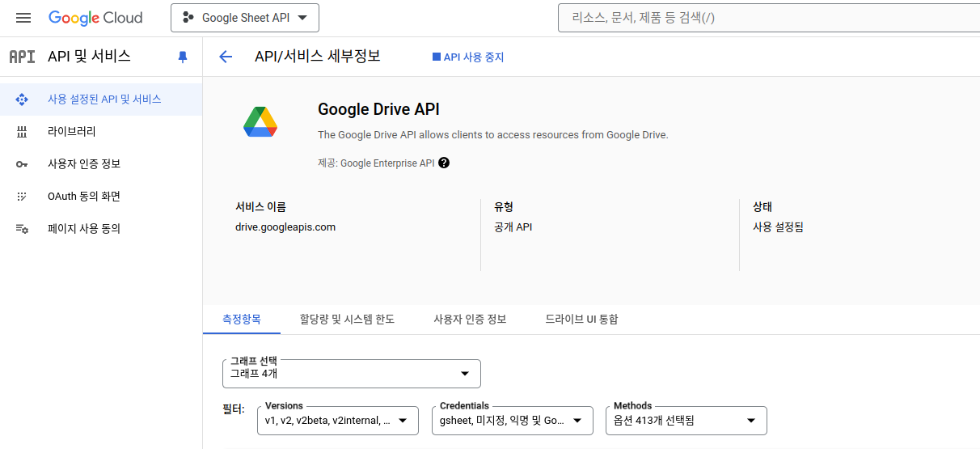Switch to the 사용자 인증 정보 tab
980x449 pixels.
(x=470, y=319)
